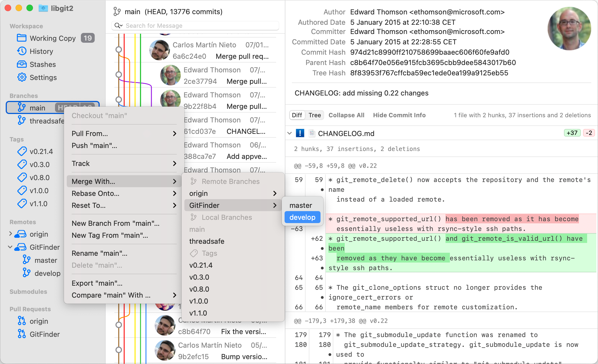Expand the origin remote

(x=10, y=234)
